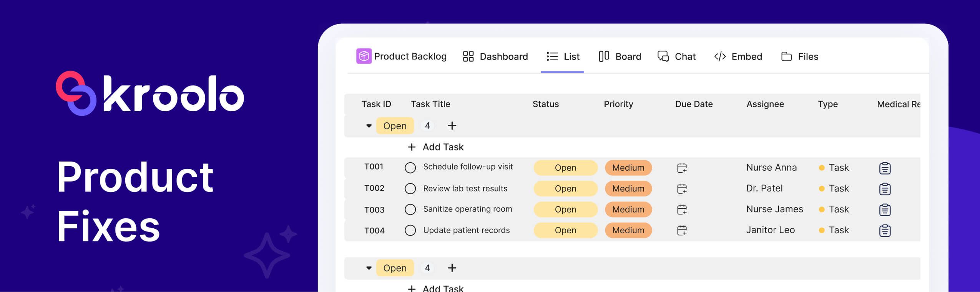This screenshot has height=292, width=980.
Task: Set due date calendar icon for T004
Action: [682, 230]
